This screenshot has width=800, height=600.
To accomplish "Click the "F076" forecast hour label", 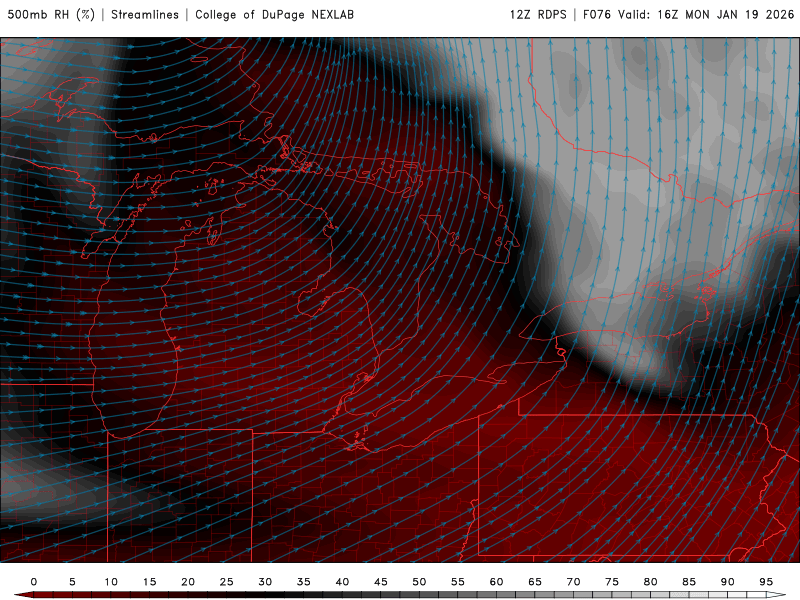I will tap(597, 15).
